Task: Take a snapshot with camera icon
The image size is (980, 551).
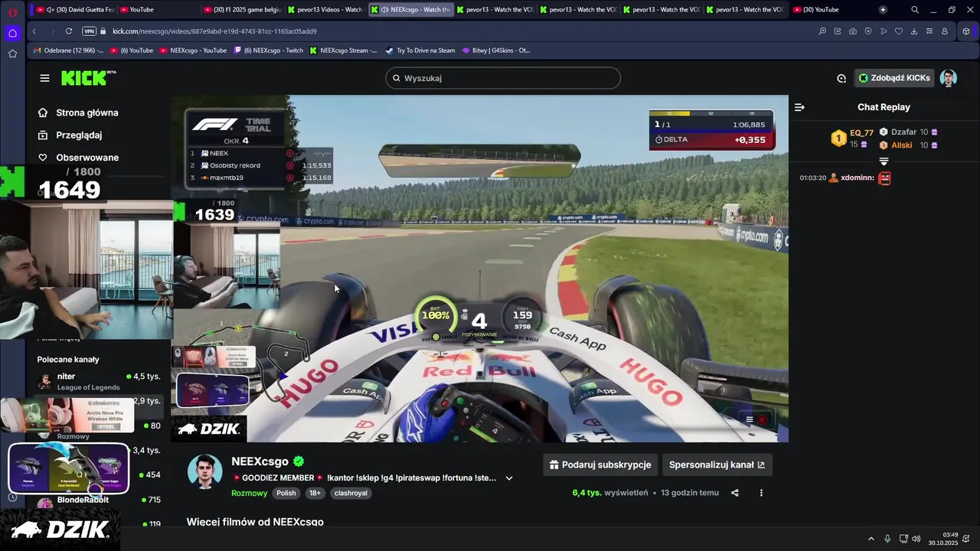Action: [853, 31]
